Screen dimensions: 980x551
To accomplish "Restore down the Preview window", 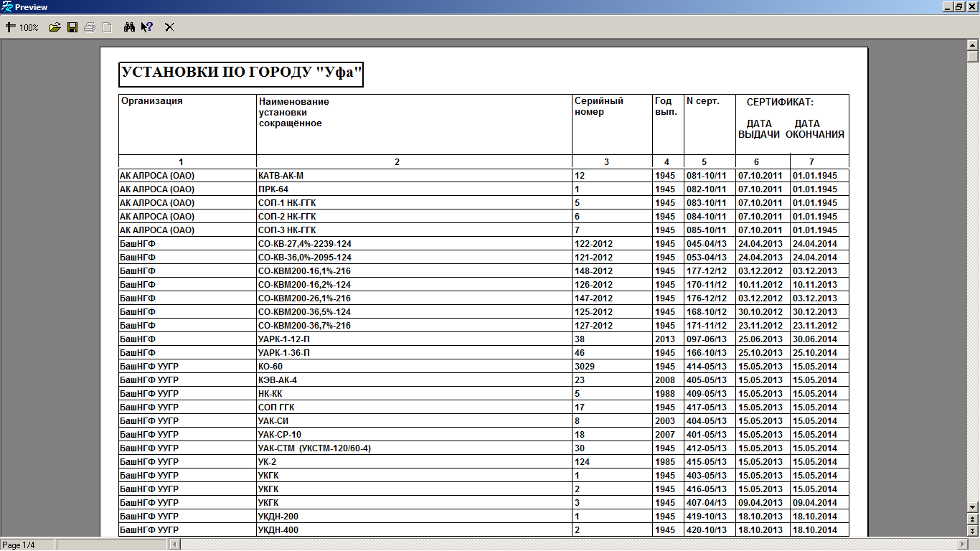I will (958, 7).
